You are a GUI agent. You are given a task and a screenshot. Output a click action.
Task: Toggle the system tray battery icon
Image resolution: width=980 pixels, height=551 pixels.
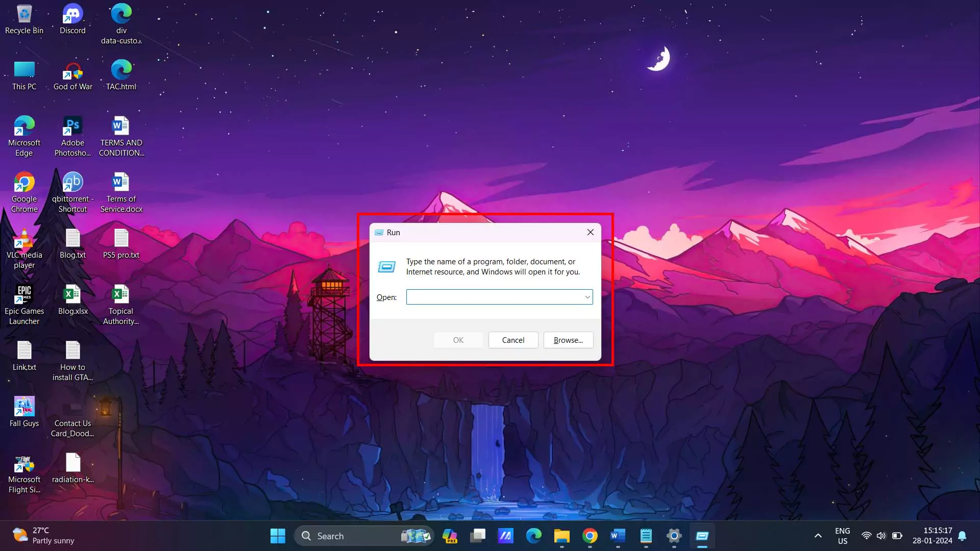click(897, 536)
